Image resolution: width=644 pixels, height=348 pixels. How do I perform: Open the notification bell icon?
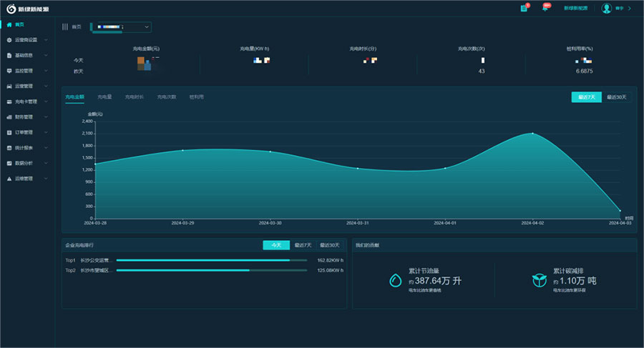tap(545, 9)
